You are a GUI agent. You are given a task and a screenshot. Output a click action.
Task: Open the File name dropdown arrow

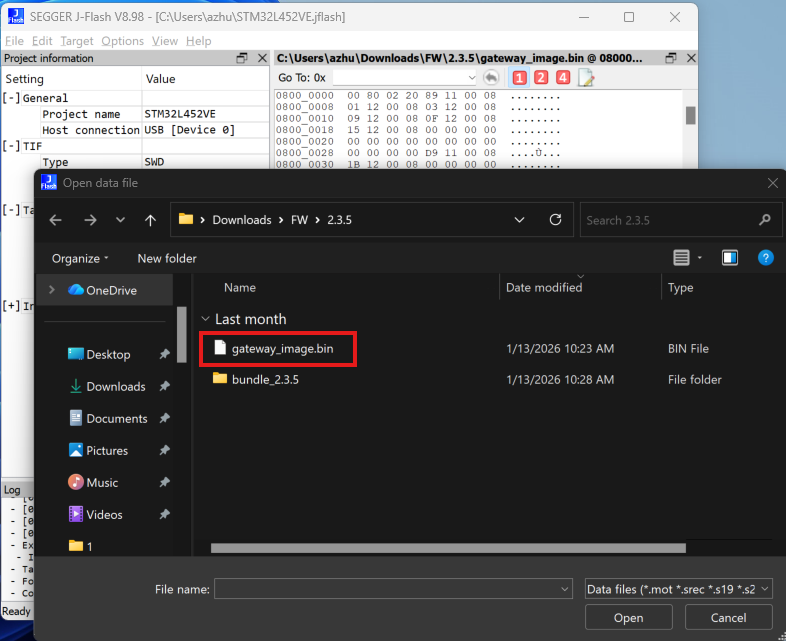click(x=564, y=589)
